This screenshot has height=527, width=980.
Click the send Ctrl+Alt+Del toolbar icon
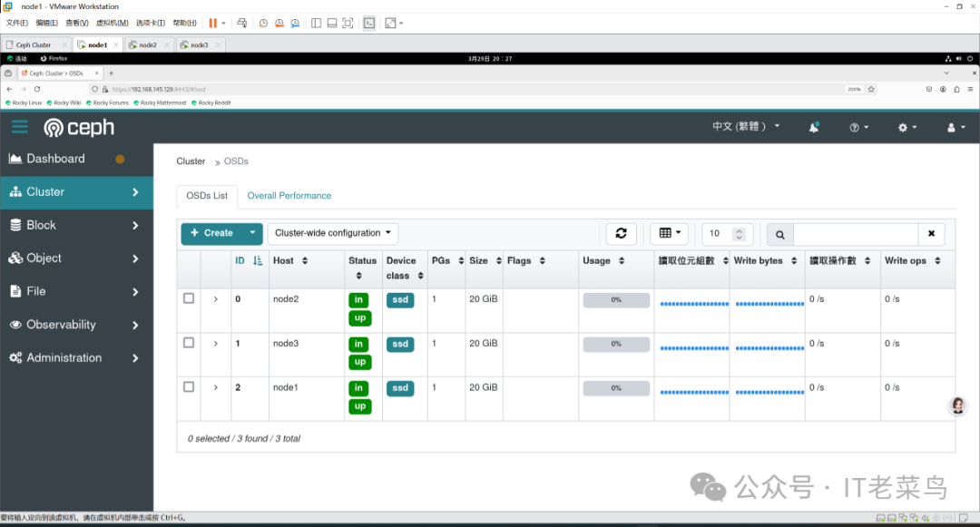tap(242, 23)
